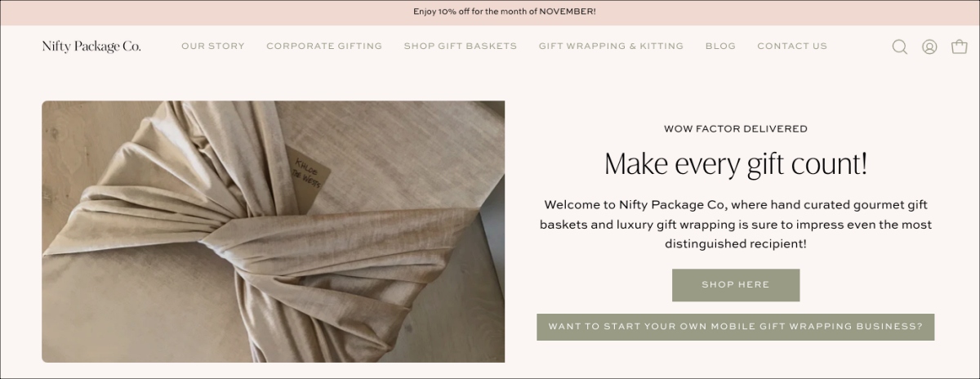Open the Our Story page
This screenshot has width=980, height=379.
(x=213, y=47)
